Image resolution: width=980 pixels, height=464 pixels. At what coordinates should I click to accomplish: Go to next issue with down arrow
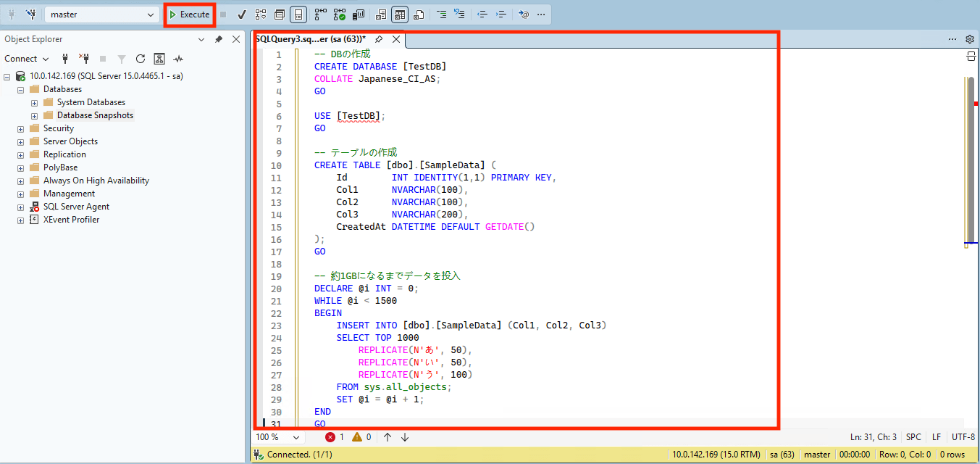[405, 437]
